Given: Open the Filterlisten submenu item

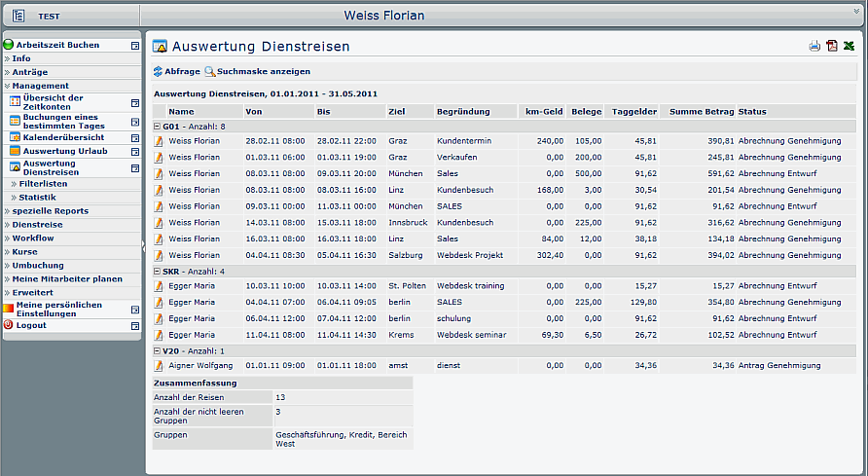Looking at the screenshot, I should (x=43, y=183).
